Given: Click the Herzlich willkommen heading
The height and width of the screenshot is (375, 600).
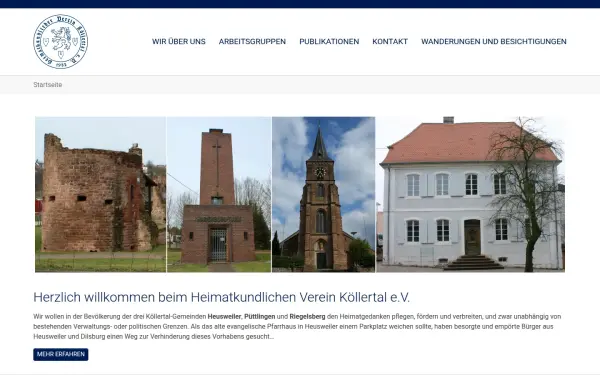Looking at the screenshot, I should pyautogui.click(x=221, y=297).
